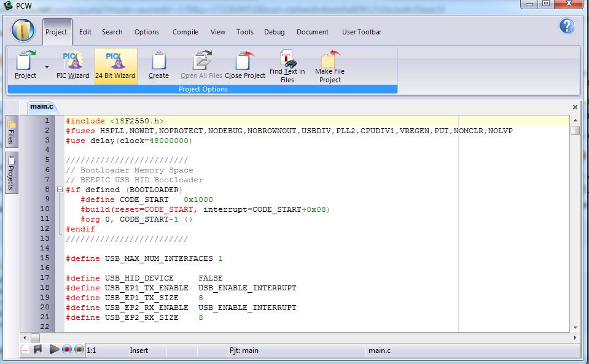Start macro recording with red record button

(x=67, y=350)
